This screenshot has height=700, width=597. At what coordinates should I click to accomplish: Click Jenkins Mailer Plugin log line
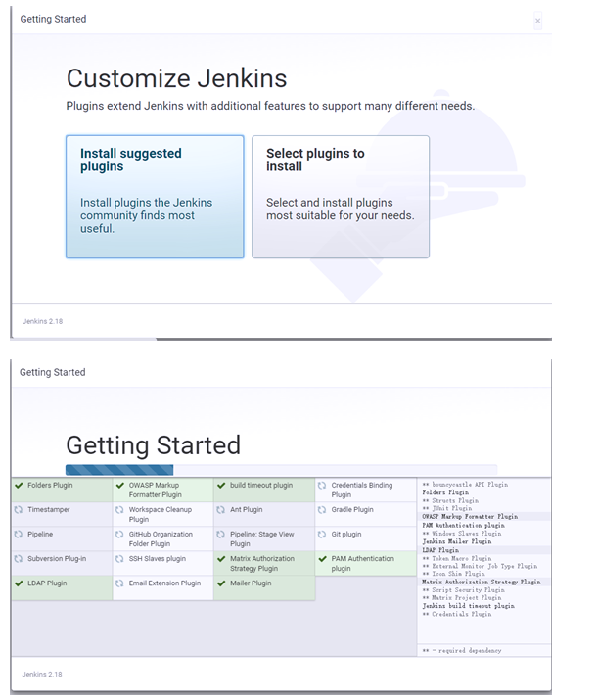coord(457,541)
